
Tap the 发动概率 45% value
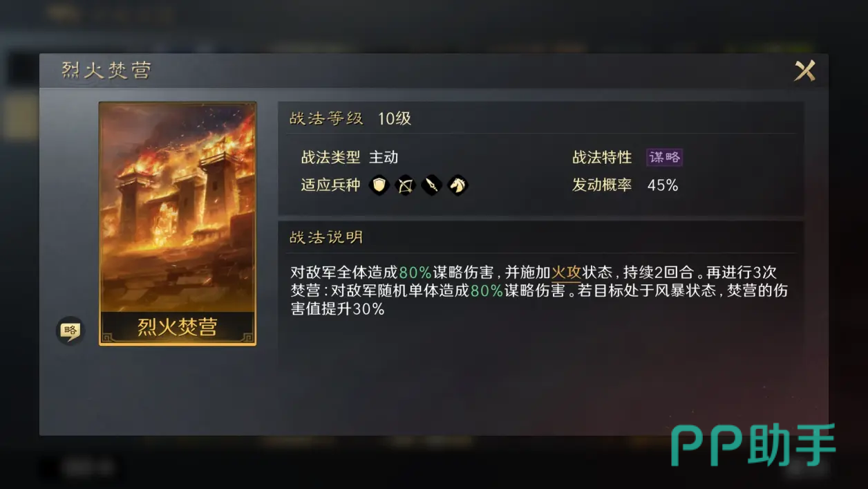[x=663, y=185]
